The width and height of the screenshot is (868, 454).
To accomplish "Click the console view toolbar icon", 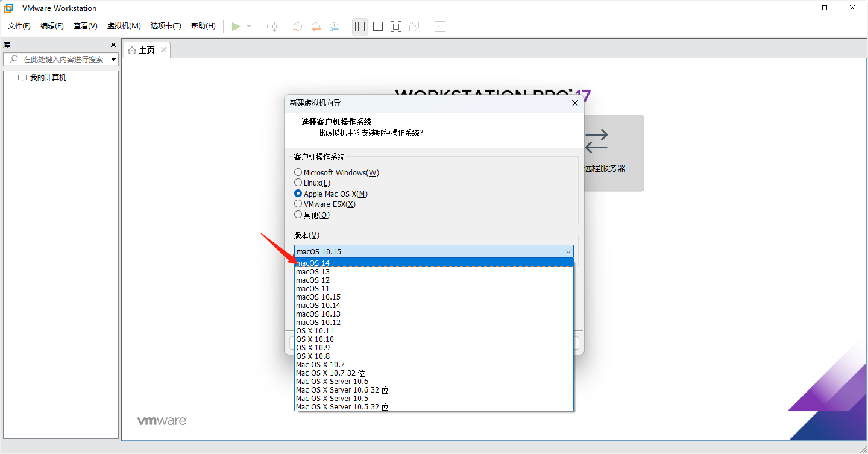I will click(x=440, y=27).
